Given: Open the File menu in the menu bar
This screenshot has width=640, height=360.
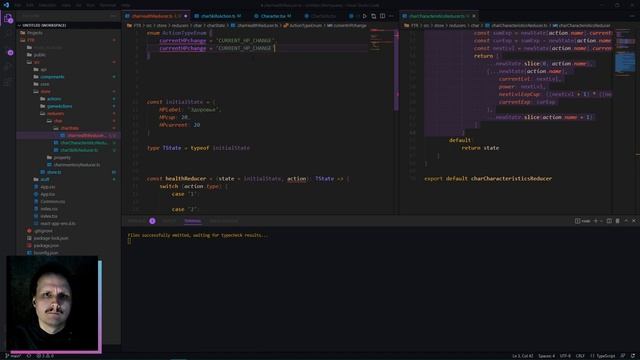Looking at the screenshot, I should tap(18, 5).
